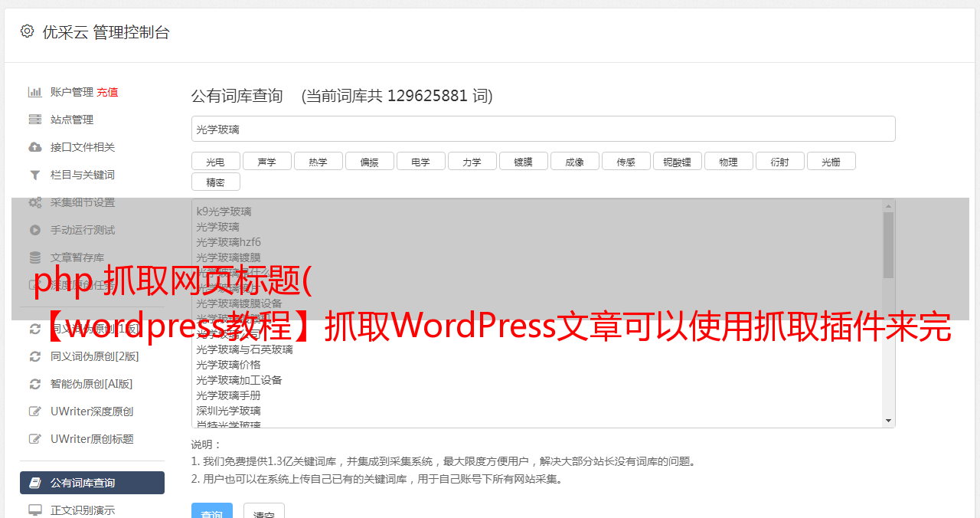Click the 光电 tag button
The image size is (980, 518).
pyautogui.click(x=215, y=162)
